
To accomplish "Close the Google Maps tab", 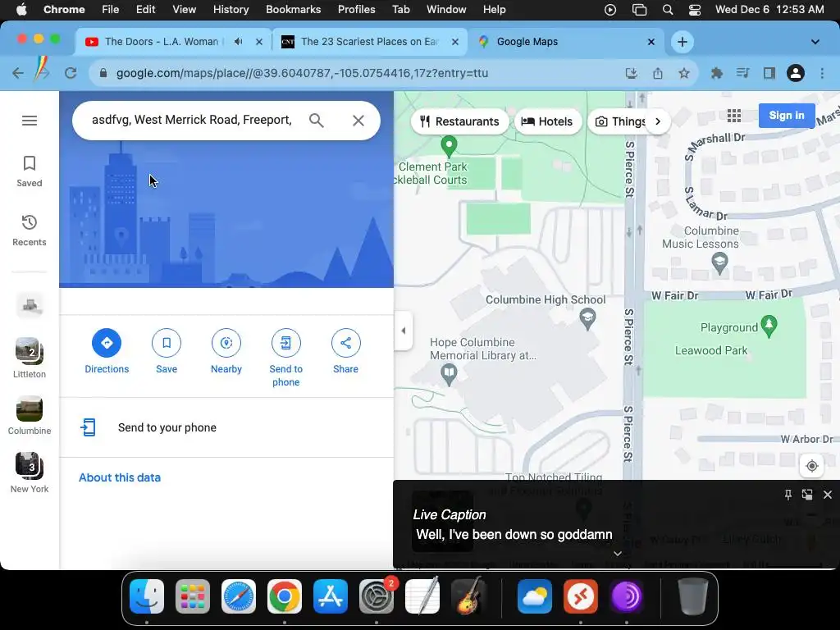I will (x=651, y=42).
